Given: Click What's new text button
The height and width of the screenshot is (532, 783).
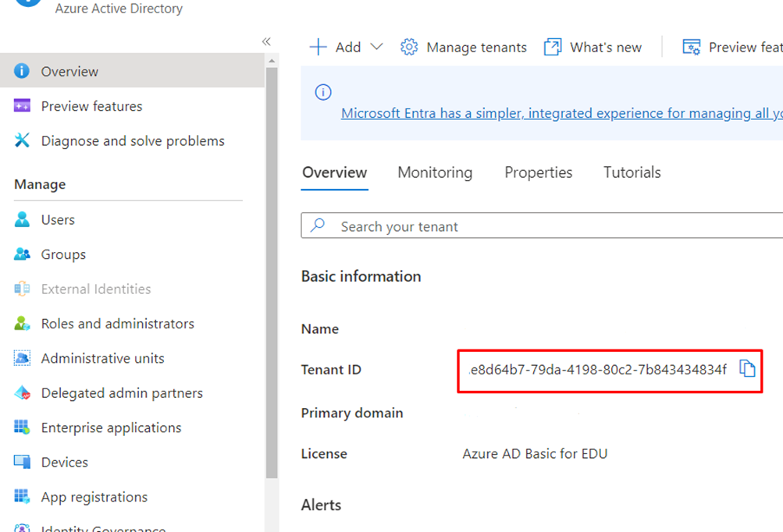Looking at the screenshot, I should [x=606, y=47].
